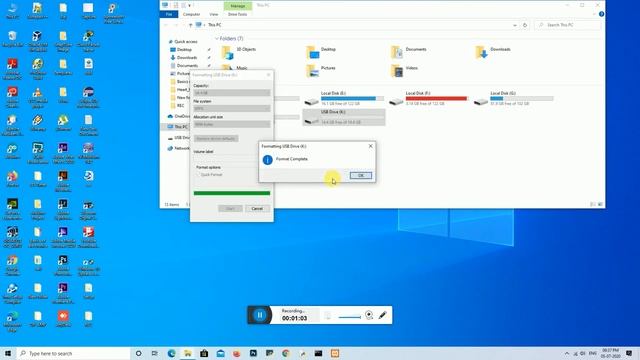The height and width of the screenshot is (360, 640).
Task: Click the Search This PC box
Action: pyautogui.click(x=567, y=25)
